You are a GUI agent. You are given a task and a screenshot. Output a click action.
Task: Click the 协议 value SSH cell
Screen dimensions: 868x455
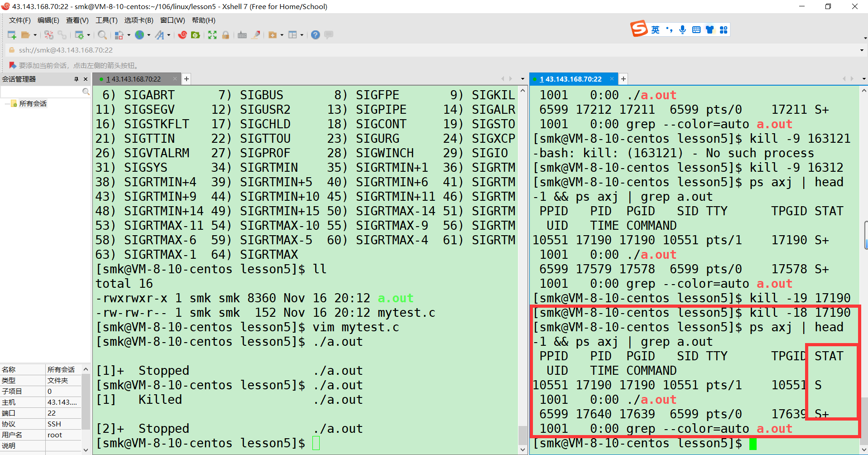[x=63, y=424]
